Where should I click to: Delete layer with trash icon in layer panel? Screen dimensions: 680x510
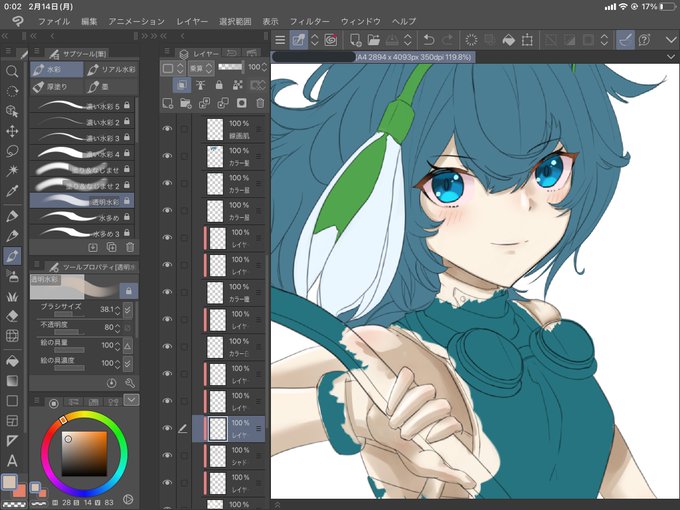point(260,103)
